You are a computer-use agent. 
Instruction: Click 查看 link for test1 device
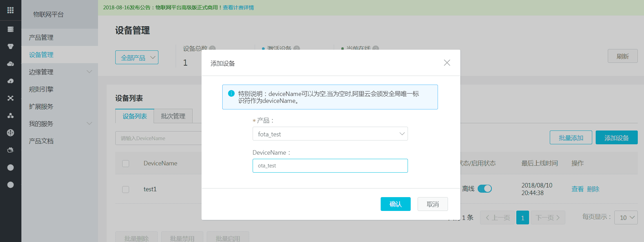pyautogui.click(x=577, y=189)
